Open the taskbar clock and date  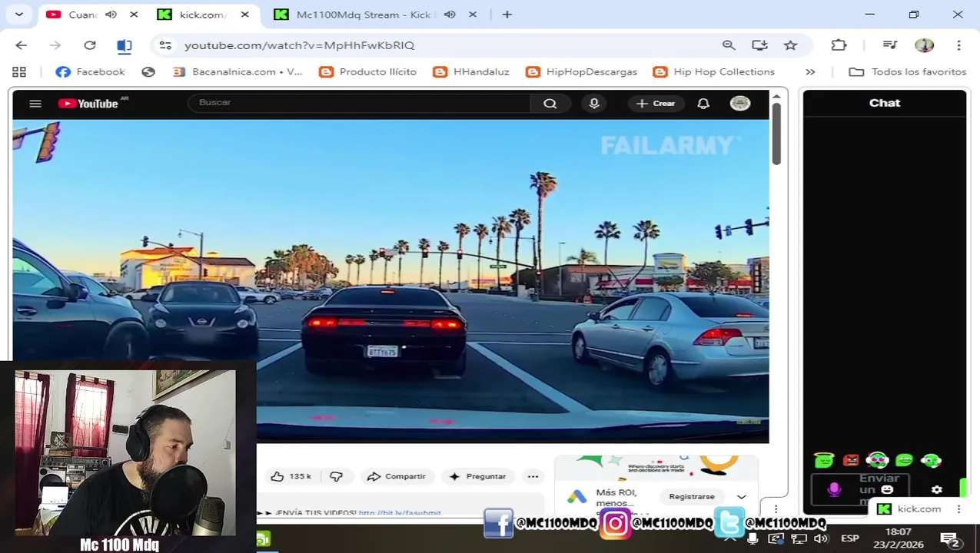(898, 538)
